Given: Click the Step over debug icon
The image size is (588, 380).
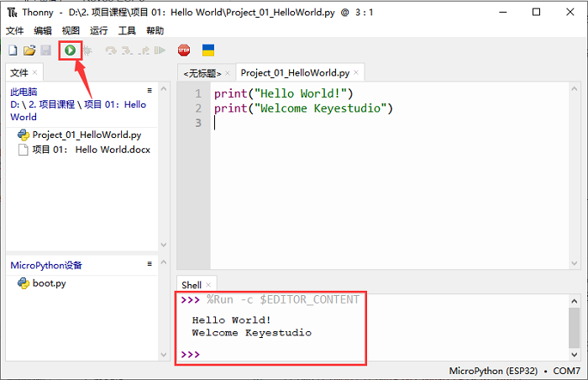Looking at the screenshot, I should tap(111, 51).
